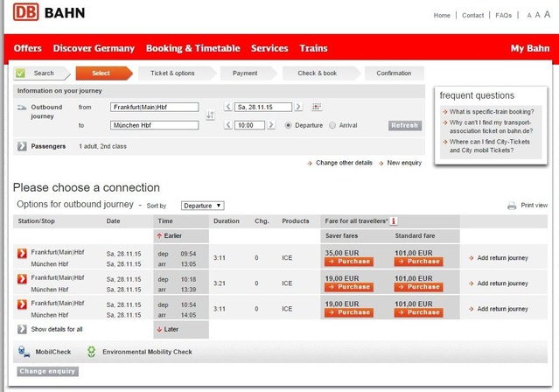Open the Sort by Departure dropdown
The width and height of the screenshot is (559, 392).
[x=202, y=206]
